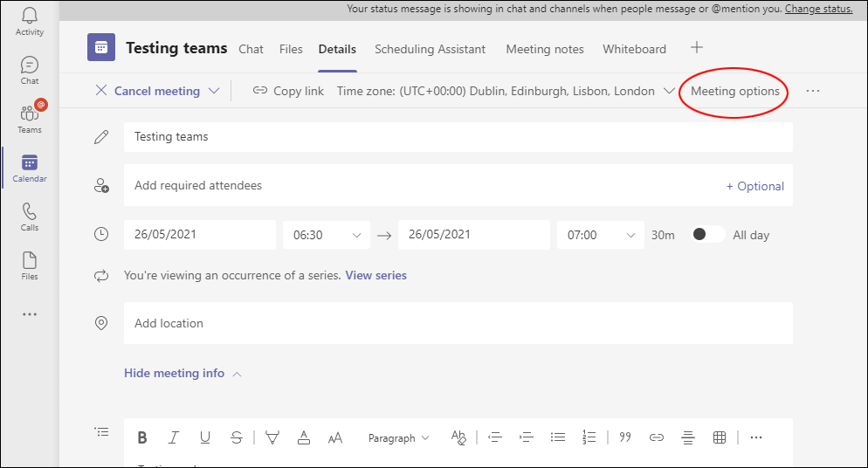Expand the Cancel meeting chevron

[x=214, y=91]
